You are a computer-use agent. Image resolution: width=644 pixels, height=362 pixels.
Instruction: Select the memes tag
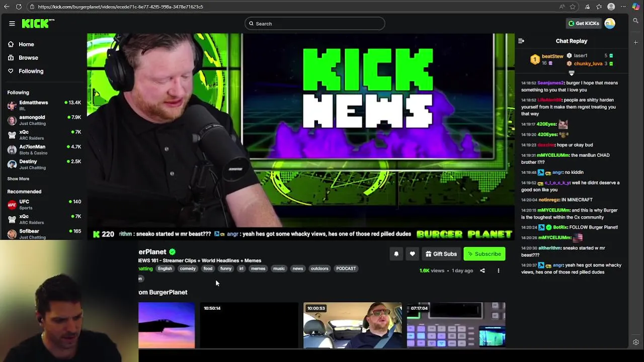tap(258, 268)
